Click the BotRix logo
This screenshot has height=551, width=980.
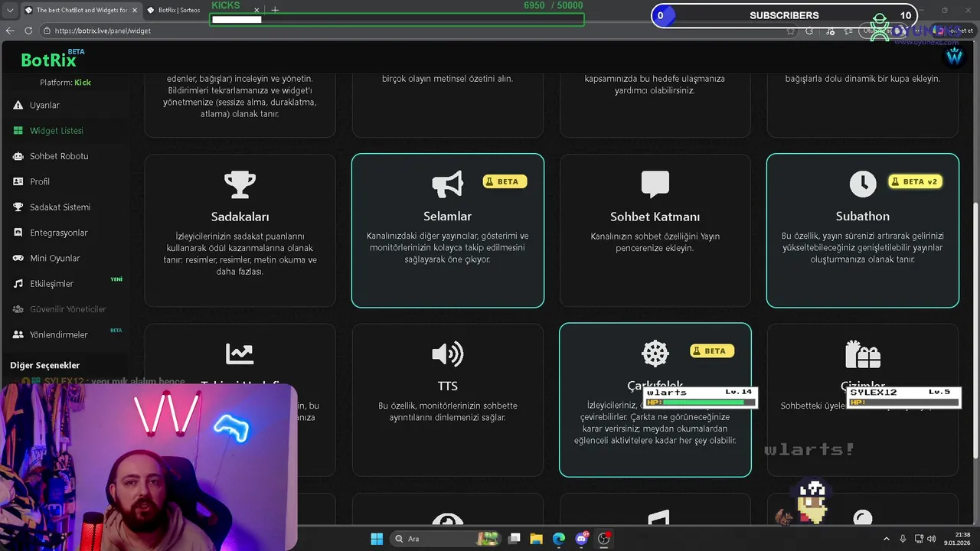48,60
